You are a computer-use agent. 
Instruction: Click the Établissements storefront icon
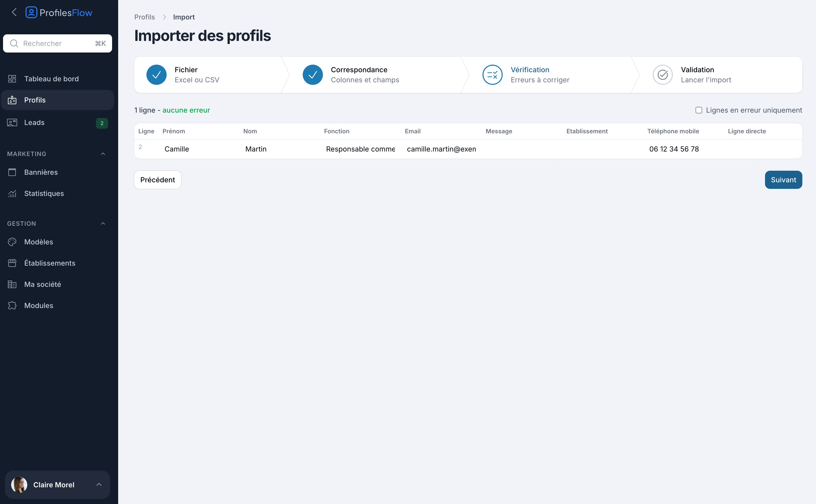pyautogui.click(x=12, y=263)
